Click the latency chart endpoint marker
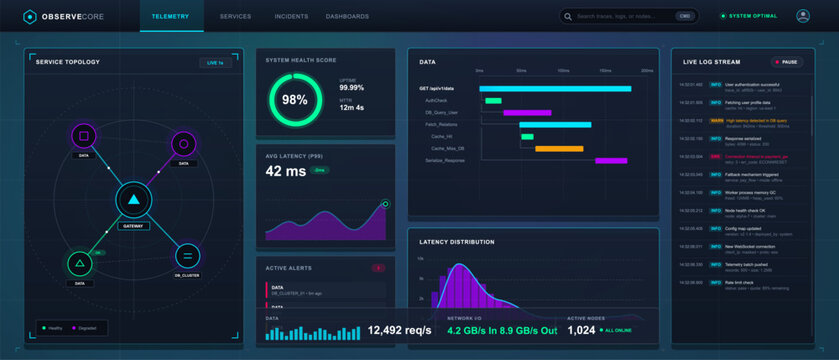The image size is (839, 360). (x=385, y=204)
